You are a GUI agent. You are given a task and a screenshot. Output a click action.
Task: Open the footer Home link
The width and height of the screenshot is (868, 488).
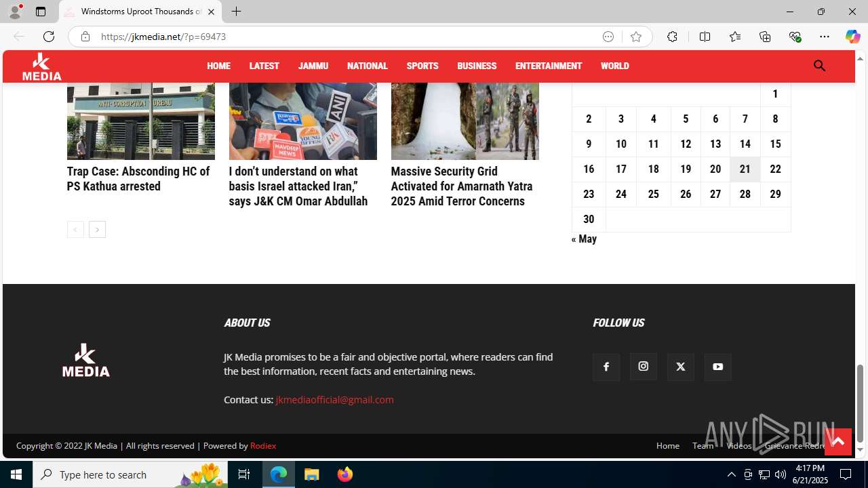click(668, 446)
